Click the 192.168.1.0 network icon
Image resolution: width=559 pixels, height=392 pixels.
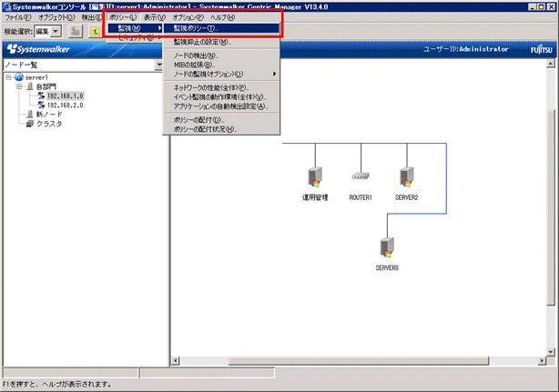(x=41, y=95)
